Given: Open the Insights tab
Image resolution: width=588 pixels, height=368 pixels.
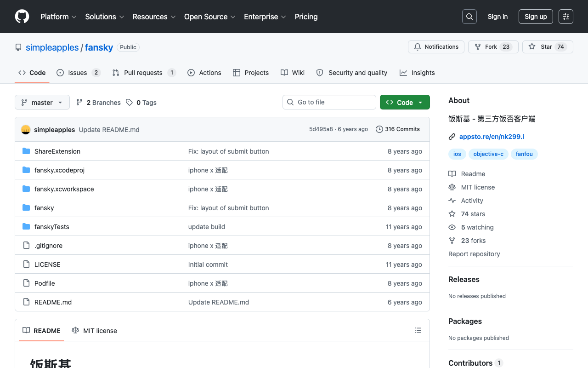Looking at the screenshot, I should point(417,73).
